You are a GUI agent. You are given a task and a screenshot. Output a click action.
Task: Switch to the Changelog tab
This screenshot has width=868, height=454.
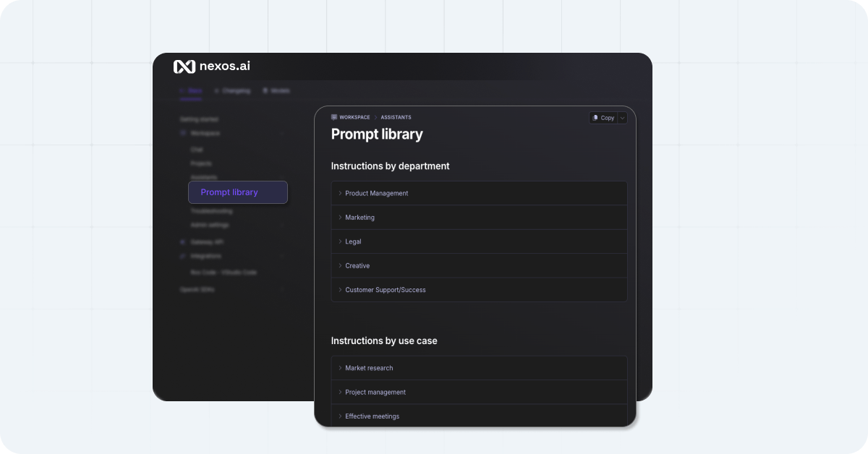234,90
